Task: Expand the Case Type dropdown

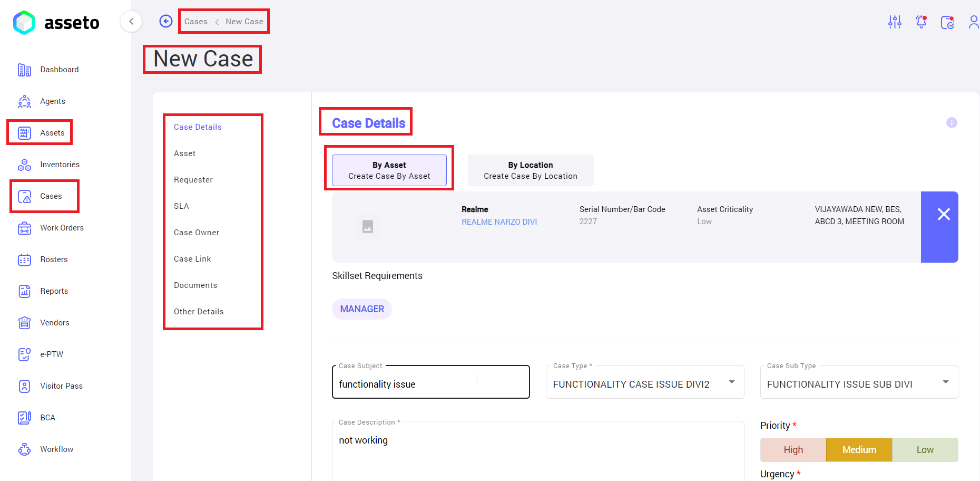Action: (731, 382)
